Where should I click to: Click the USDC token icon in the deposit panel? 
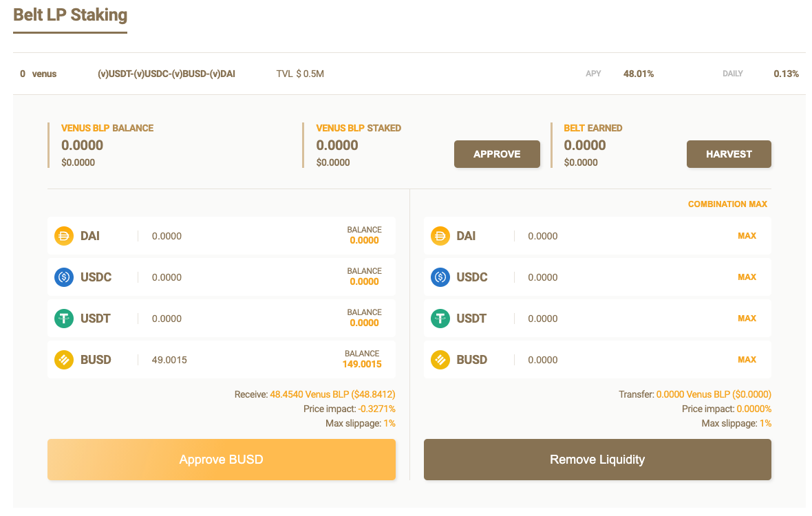click(63, 277)
